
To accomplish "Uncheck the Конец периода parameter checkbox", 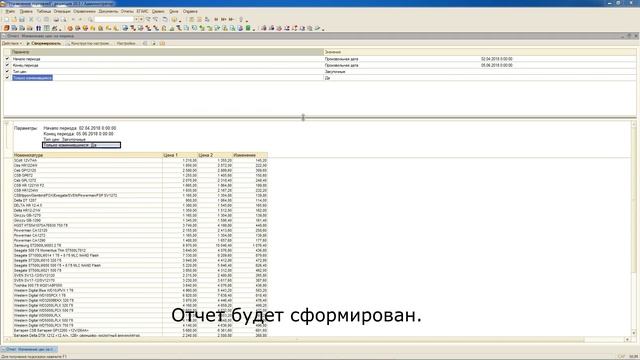I will tap(7, 65).
